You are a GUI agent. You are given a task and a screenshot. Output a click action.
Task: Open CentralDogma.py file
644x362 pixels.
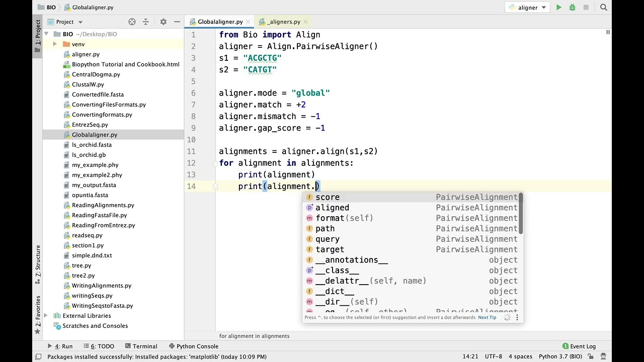[x=96, y=74]
